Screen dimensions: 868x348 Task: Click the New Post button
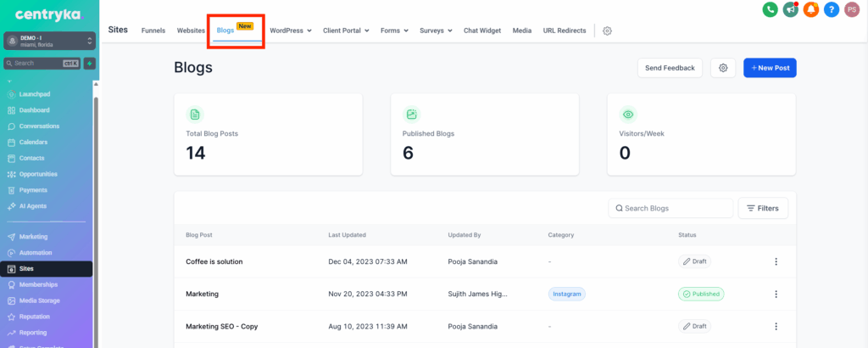pos(770,68)
